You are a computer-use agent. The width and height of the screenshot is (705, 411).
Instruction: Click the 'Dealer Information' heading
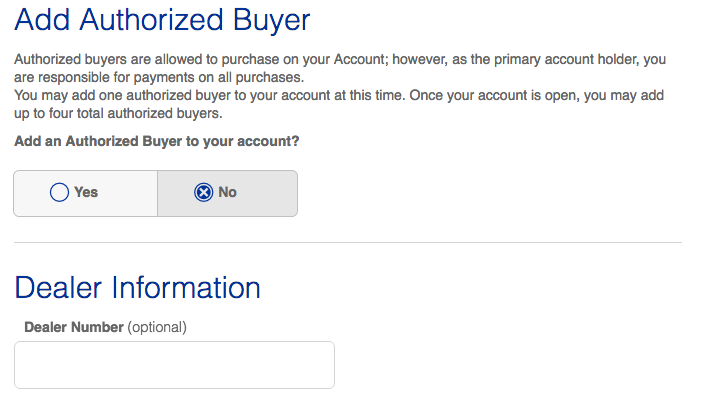click(x=138, y=288)
